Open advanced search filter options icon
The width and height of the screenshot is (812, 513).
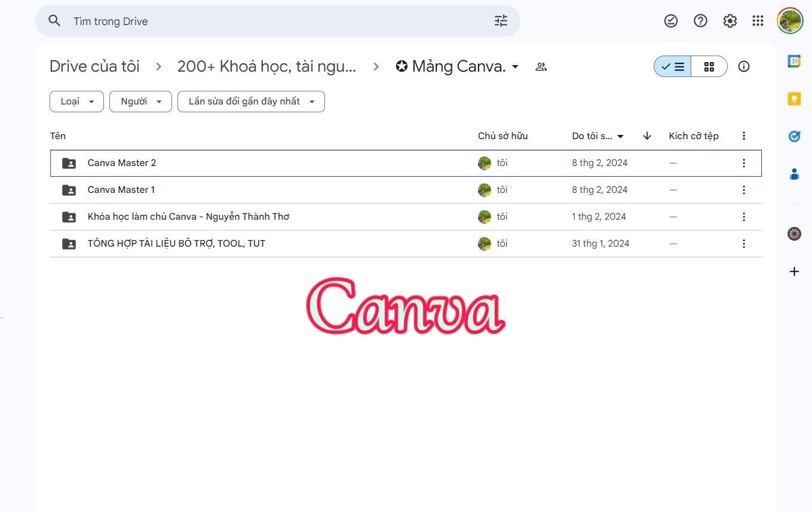click(x=501, y=21)
